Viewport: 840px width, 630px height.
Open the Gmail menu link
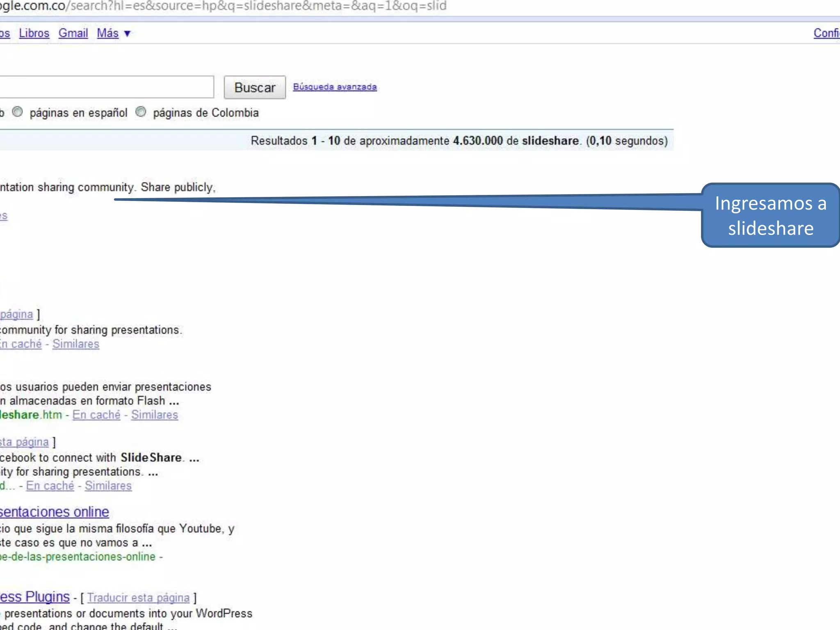coord(73,33)
